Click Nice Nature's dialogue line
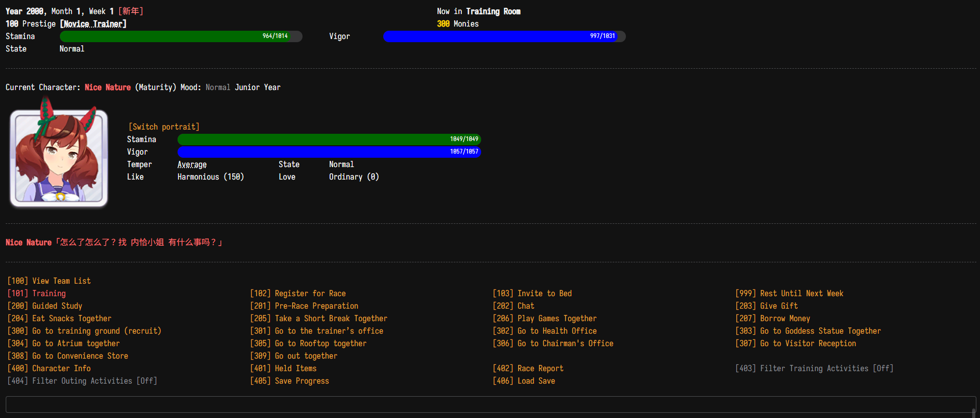This screenshot has width=980, height=418. tap(115, 243)
